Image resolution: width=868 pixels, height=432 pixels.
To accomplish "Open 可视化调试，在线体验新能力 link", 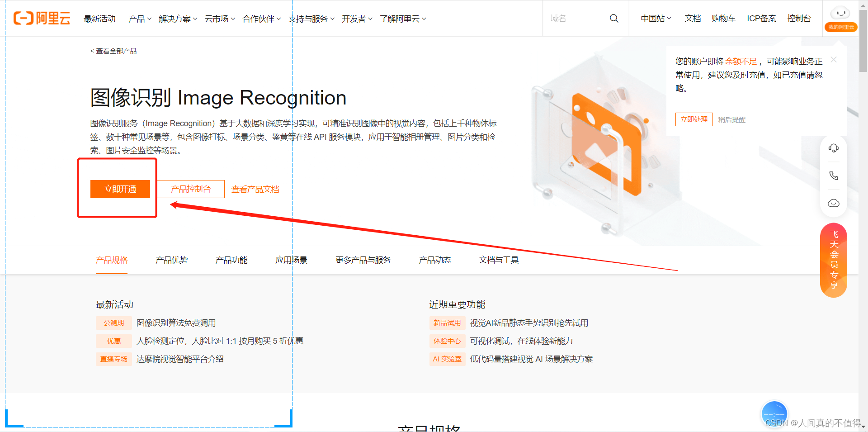I will click(521, 341).
